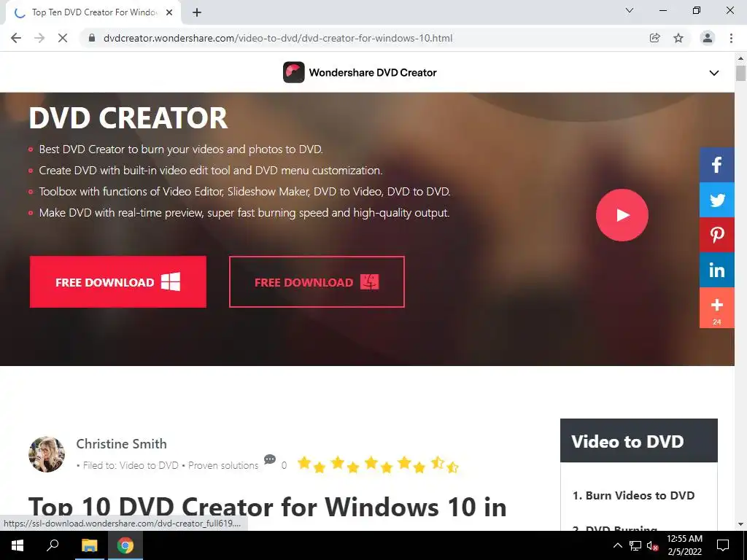Image resolution: width=747 pixels, height=560 pixels.
Task: Click the page vertical scrollbar thumb
Action: pos(740,74)
